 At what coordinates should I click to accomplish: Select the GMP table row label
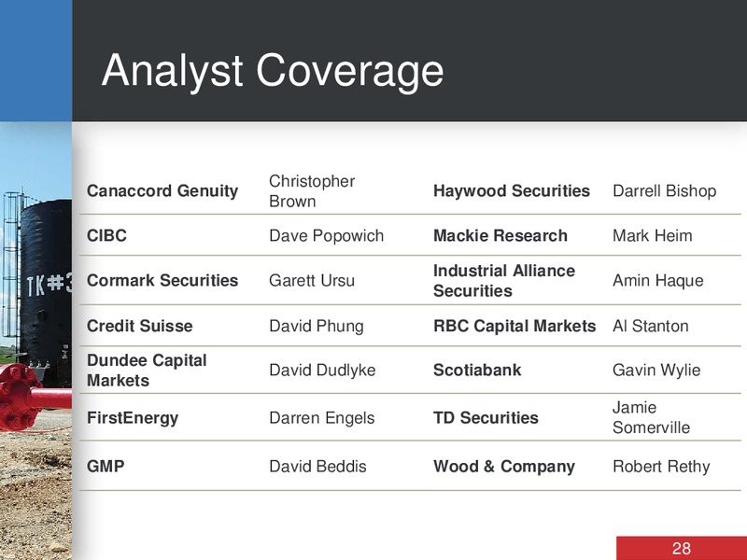point(106,466)
